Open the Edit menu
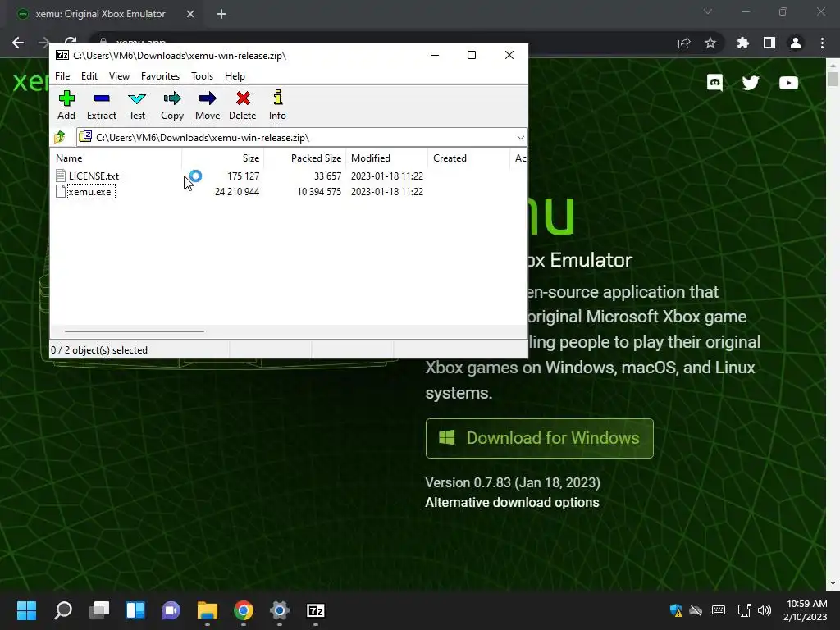This screenshot has width=840, height=630. tap(89, 76)
